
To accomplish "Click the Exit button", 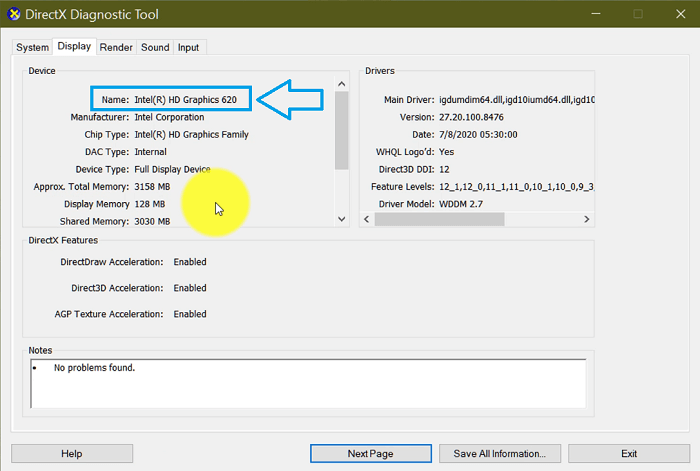I will pos(629,454).
